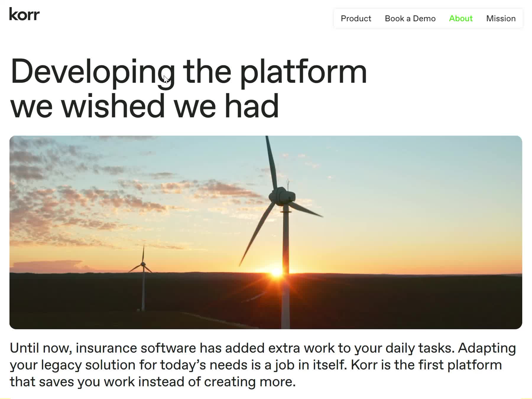Click the korr logo
532x399 pixels.
pos(24,14)
